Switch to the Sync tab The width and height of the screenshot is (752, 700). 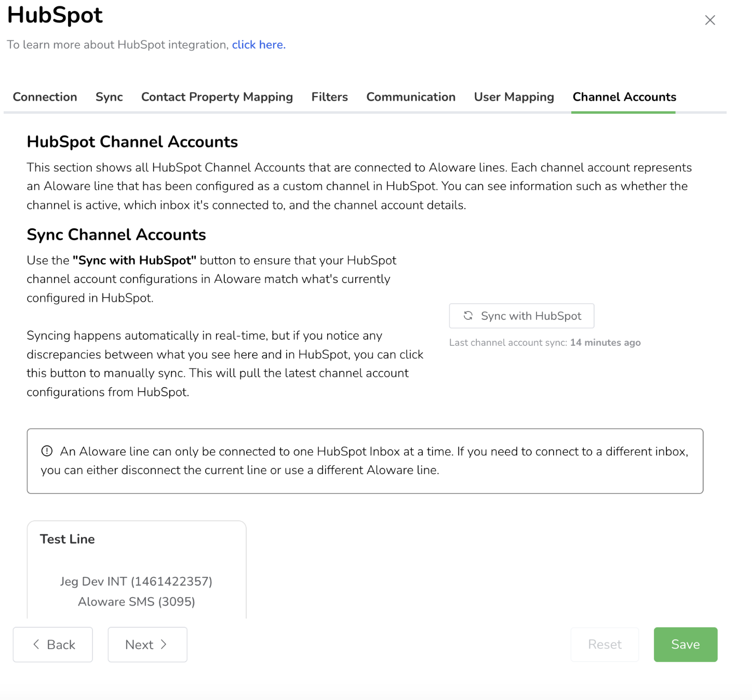click(109, 97)
